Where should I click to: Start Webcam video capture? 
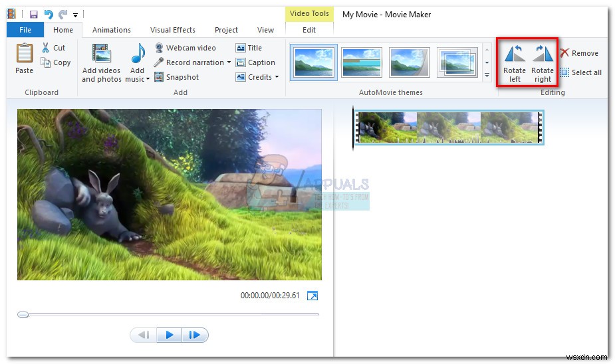pos(185,48)
